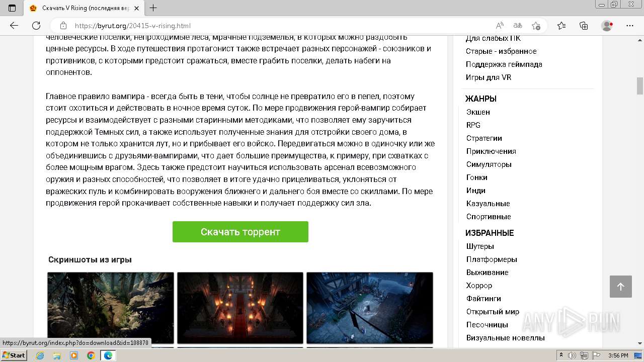
Task: Open the forest screenshot thumbnail
Action: click(x=111, y=308)
